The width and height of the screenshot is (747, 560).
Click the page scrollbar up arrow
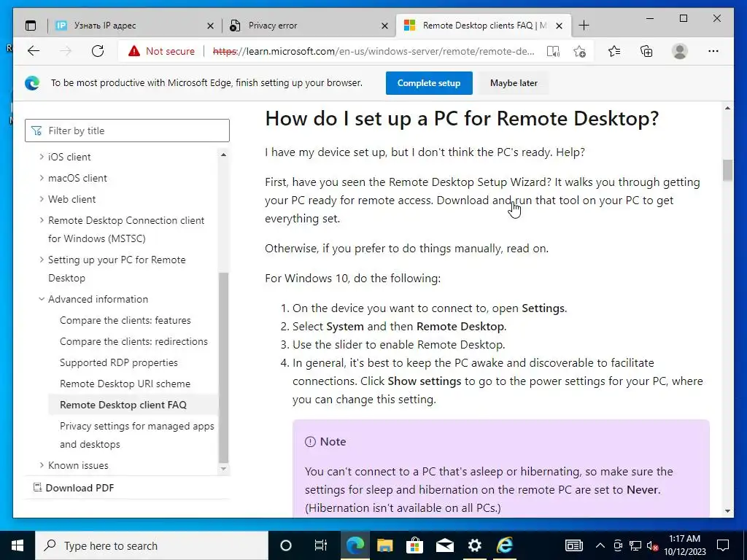pos(727,109)
